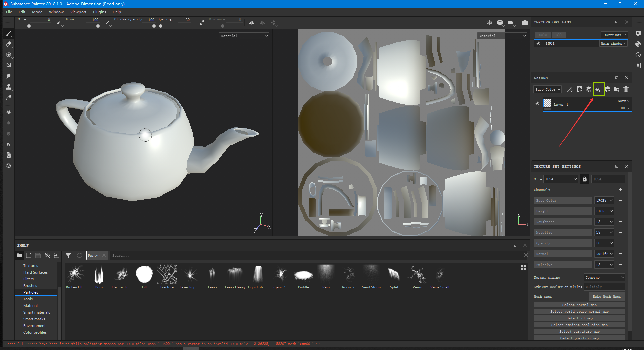Open 3D viewport Material dropdown

(244, 36)
